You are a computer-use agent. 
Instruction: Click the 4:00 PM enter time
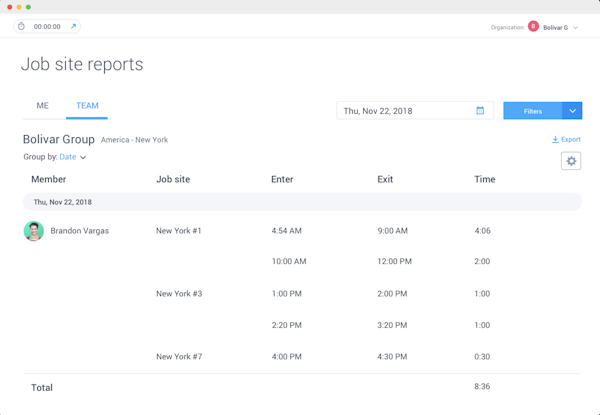click(287, 356)
